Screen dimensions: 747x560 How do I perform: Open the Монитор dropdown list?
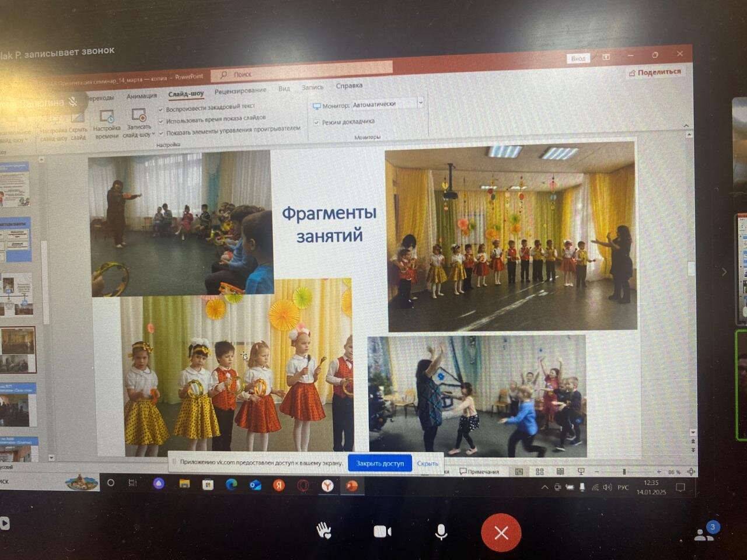point(420,103)
